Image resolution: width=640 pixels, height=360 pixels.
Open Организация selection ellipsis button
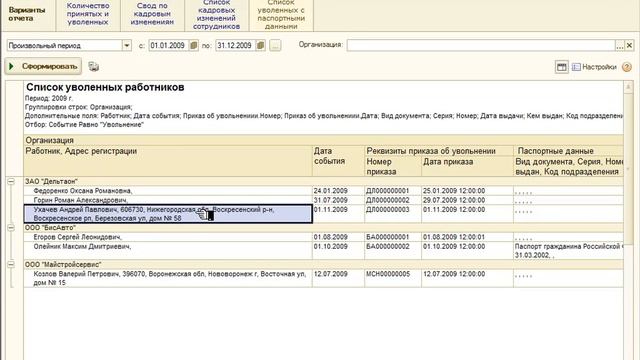coord(620,45)
